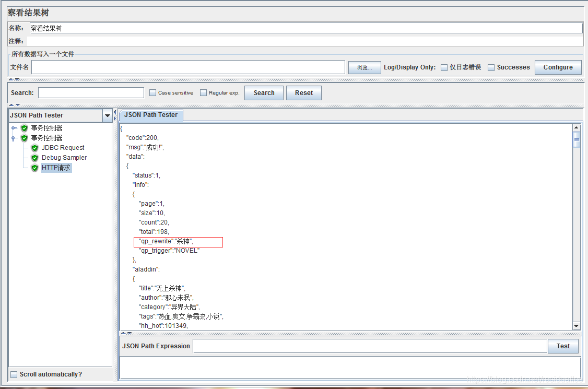
Task: Click the "count":20 line
Action: click(154, 222)
